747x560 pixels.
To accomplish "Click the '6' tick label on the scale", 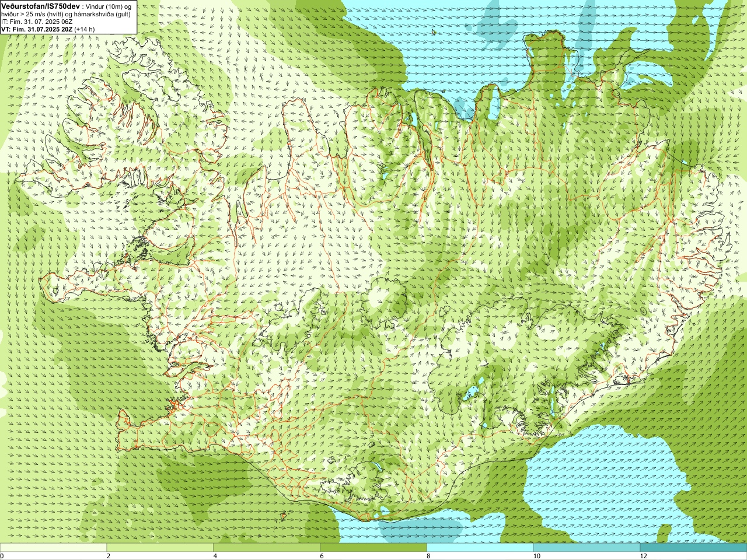I will 322,556.
